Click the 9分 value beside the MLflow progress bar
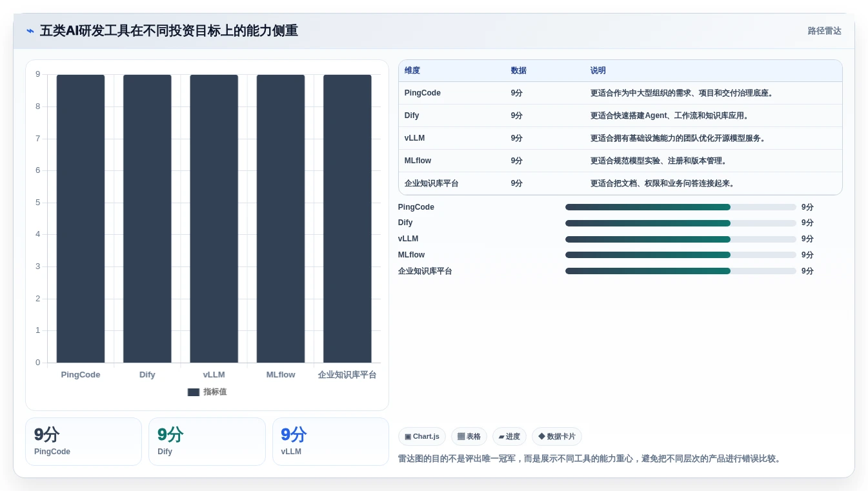 (807, 255)
